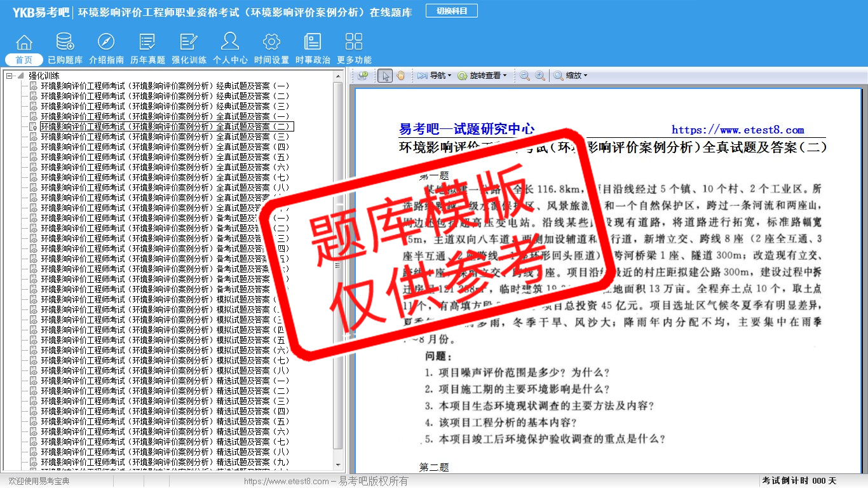Open the 导航 navigation dropdown
Viewport: 868px width, 488px height.
(x=434, y=76)
